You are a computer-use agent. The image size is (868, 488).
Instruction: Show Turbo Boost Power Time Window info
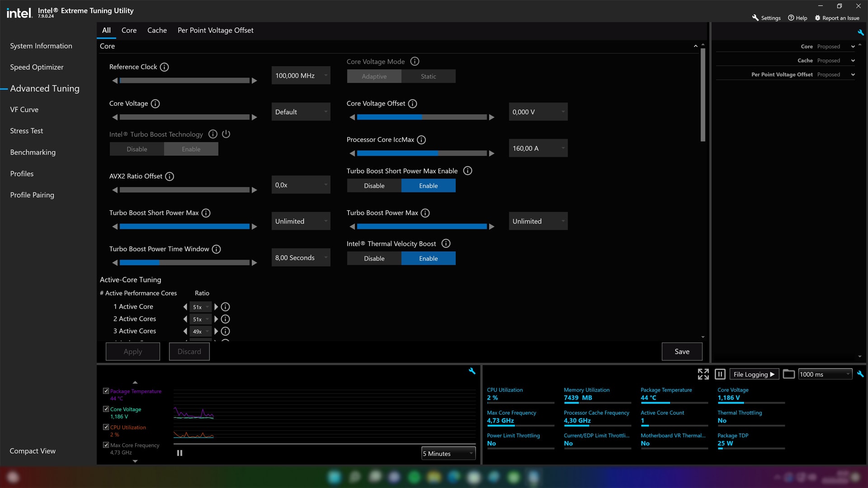[x=217, y=249]
